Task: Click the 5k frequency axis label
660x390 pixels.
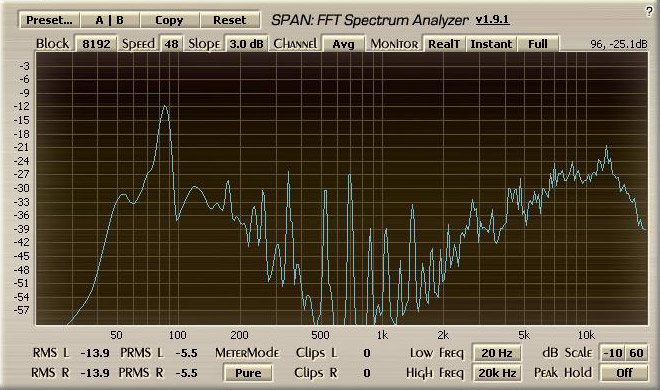Action: click(524, 335)
